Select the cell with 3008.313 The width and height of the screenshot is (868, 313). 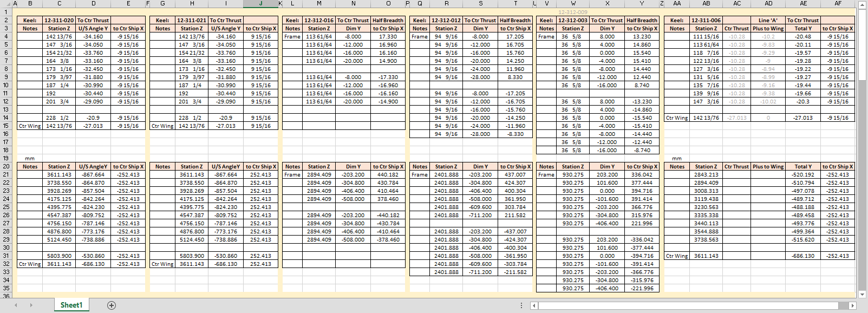pos(706,191)
